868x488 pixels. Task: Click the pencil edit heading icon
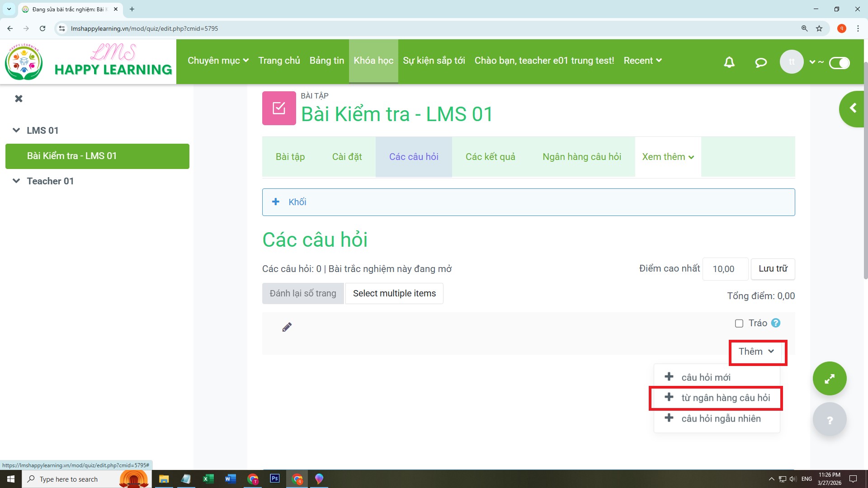point(287,327)
